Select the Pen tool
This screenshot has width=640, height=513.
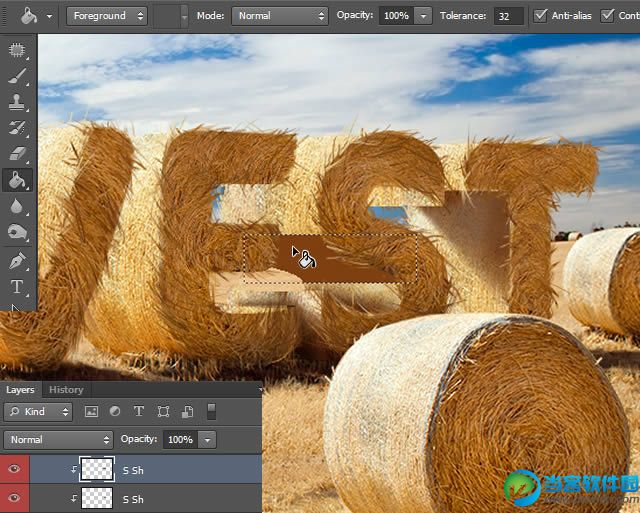pyautogui.click(x=17, y=260)
